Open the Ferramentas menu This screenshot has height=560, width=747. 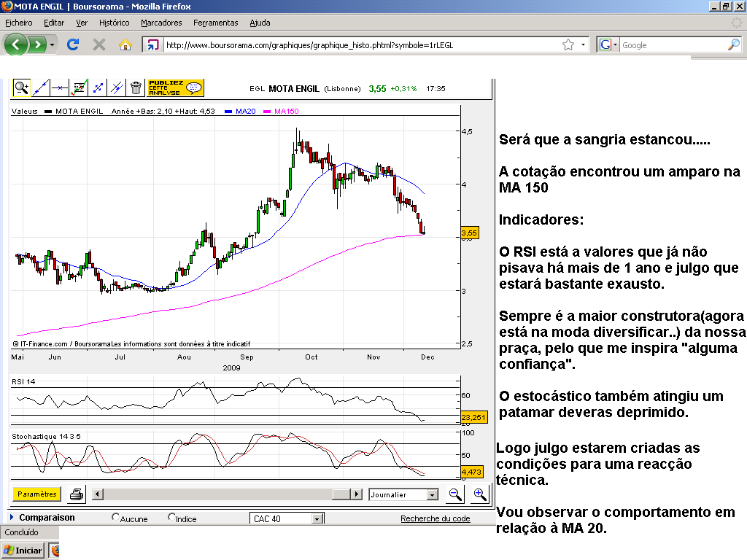[x=215, y=23]
